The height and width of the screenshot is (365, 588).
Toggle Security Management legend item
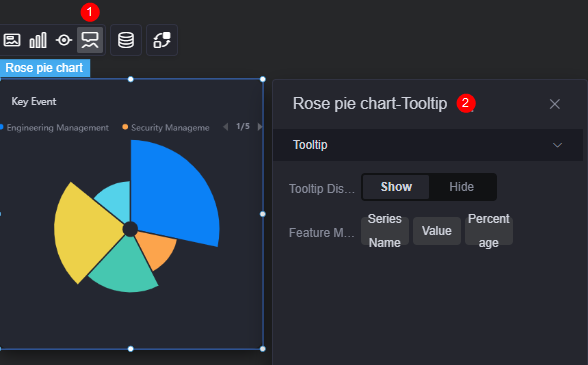(166, 128)
